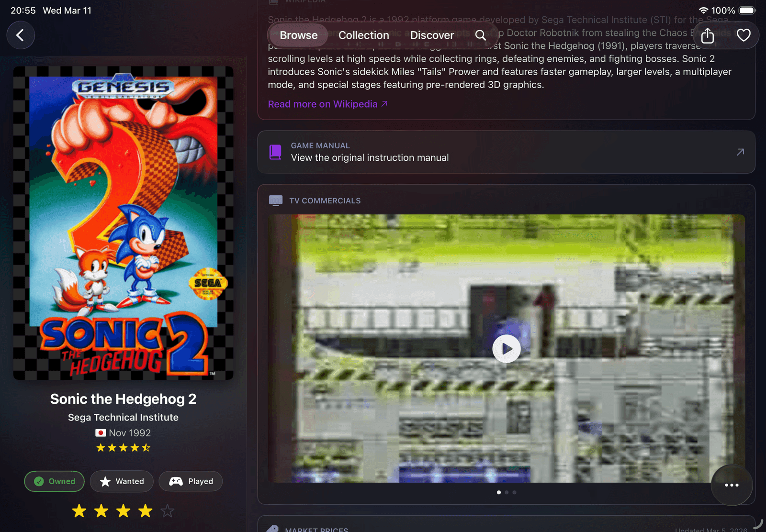Set rating to one star
Viewport: 766px width, 532px height.
point(79,511)
